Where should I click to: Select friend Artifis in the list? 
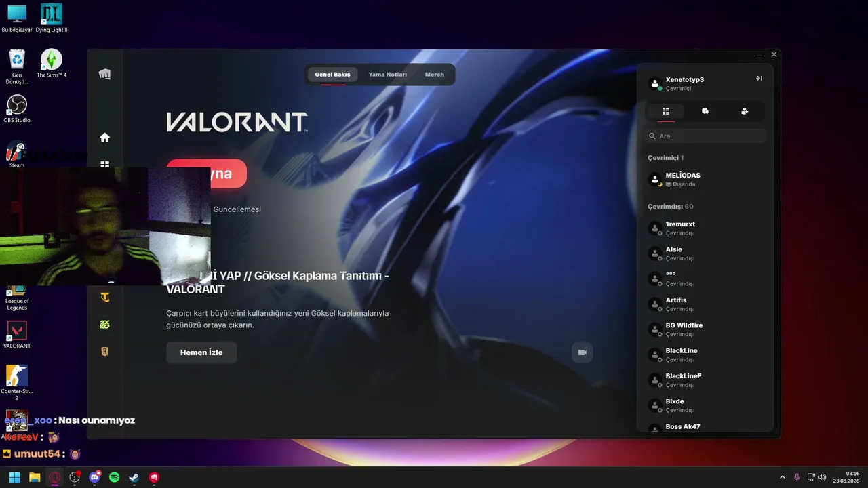[x=705, y=304]
